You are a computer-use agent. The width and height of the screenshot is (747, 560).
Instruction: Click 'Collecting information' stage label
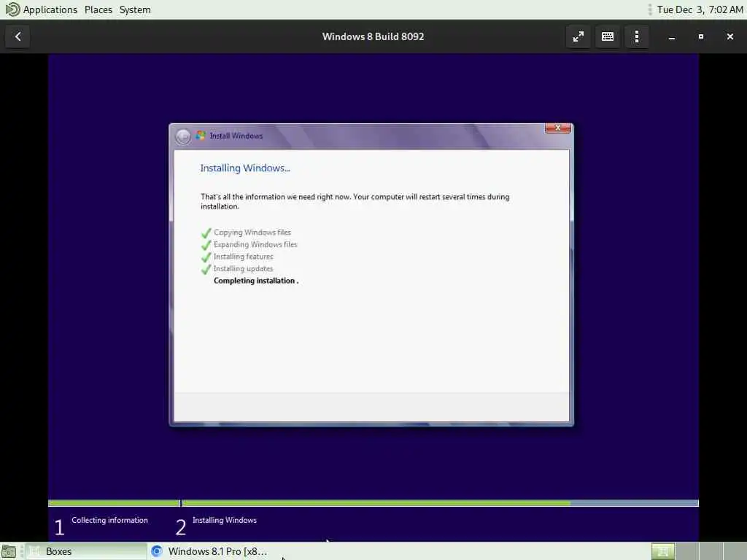tap(109, 521)
